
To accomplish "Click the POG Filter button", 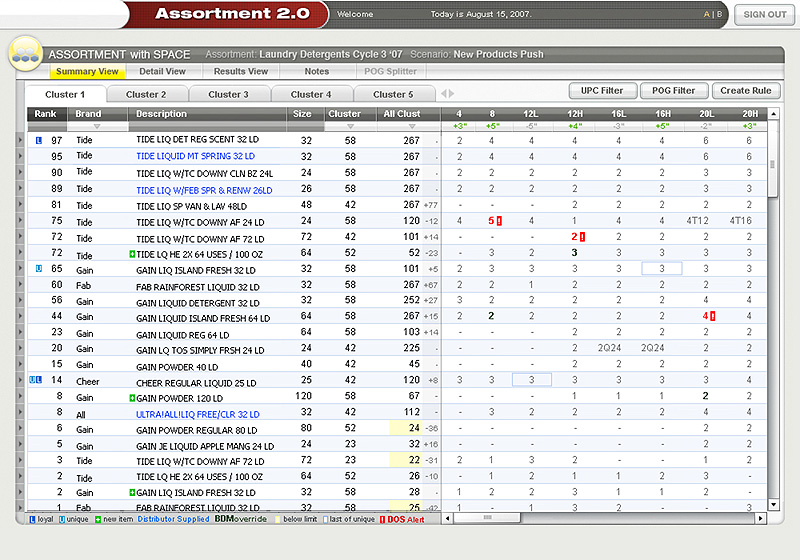I will tap(673, 91).
